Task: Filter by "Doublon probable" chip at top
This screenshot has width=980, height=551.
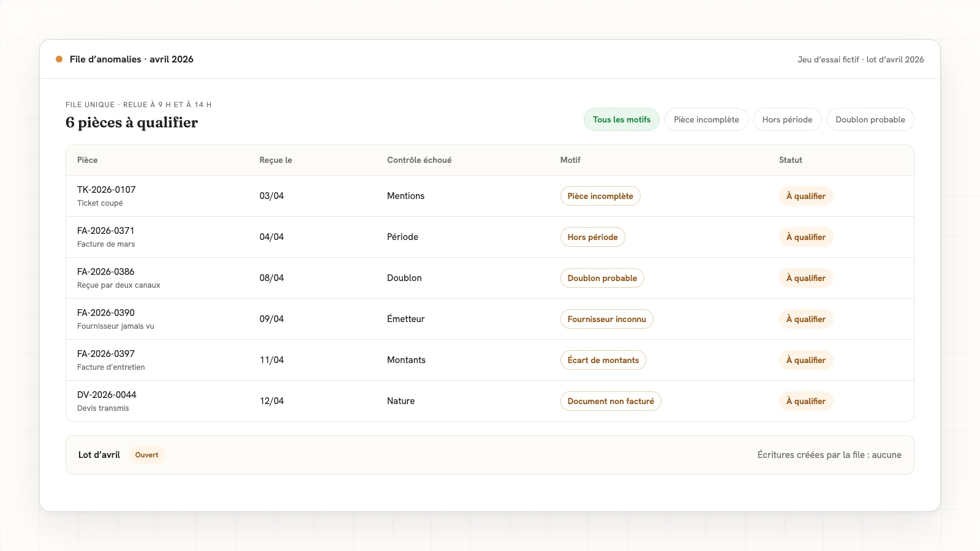Action: pyautogui.click(x=870, y=119)
